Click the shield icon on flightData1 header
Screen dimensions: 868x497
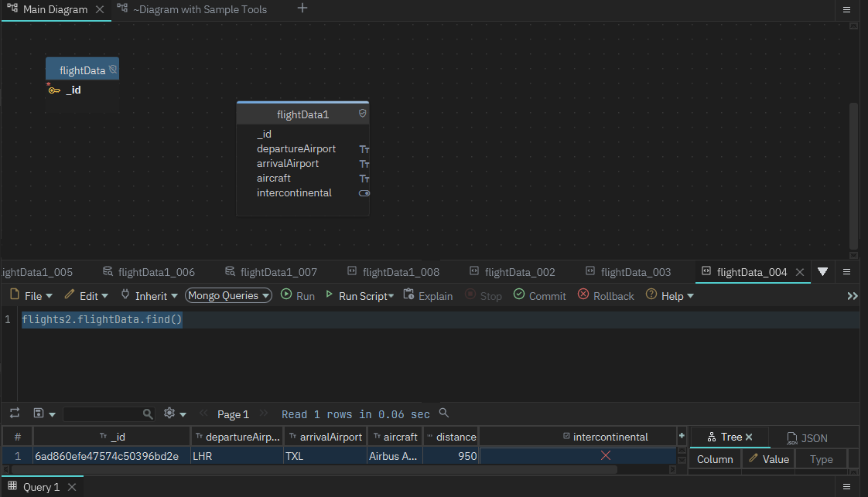362,114
